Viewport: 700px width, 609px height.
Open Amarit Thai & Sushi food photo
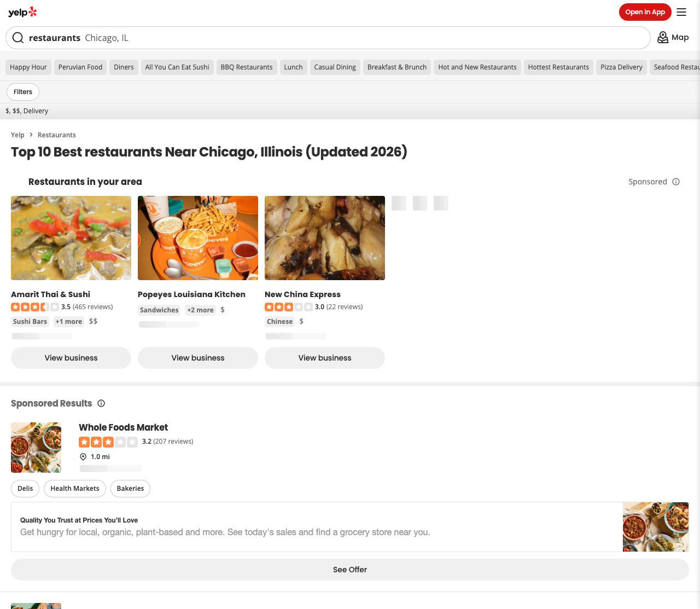pyautogui.click(x=71, y=238)
